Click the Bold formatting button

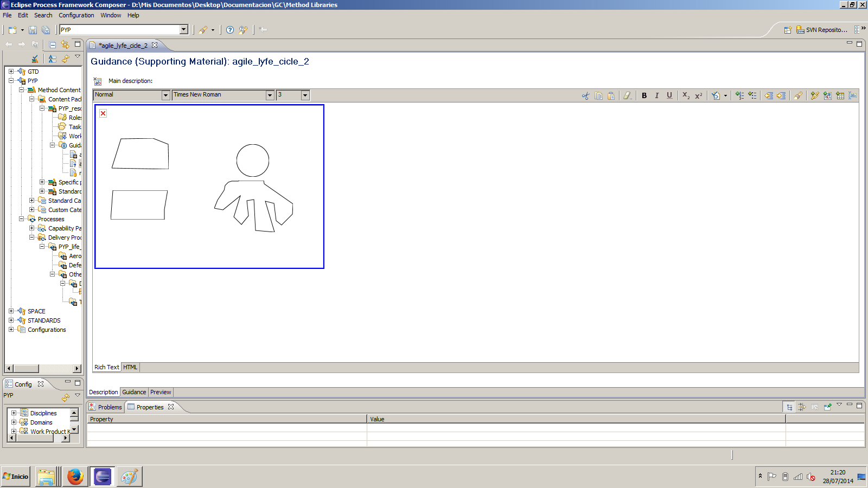(x=644, y=95)
